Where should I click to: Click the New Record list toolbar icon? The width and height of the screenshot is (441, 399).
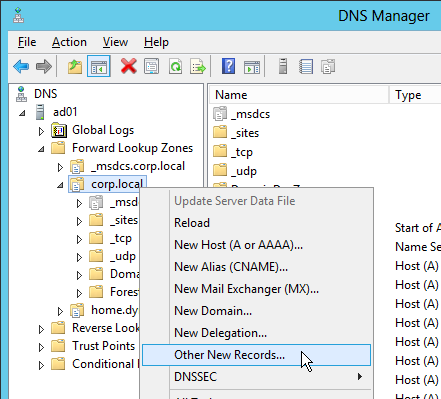tap(306, 66)
